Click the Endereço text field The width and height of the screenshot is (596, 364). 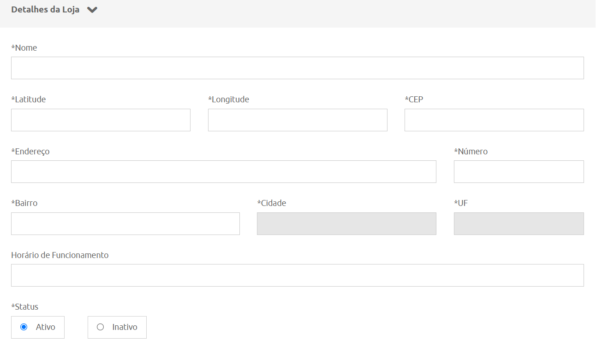pyautogui.click(x=223, y=172)
